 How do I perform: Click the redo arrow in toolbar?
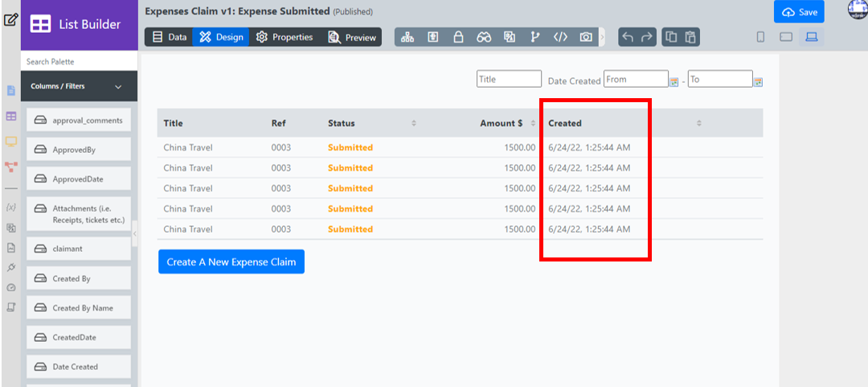click(647, 38)
